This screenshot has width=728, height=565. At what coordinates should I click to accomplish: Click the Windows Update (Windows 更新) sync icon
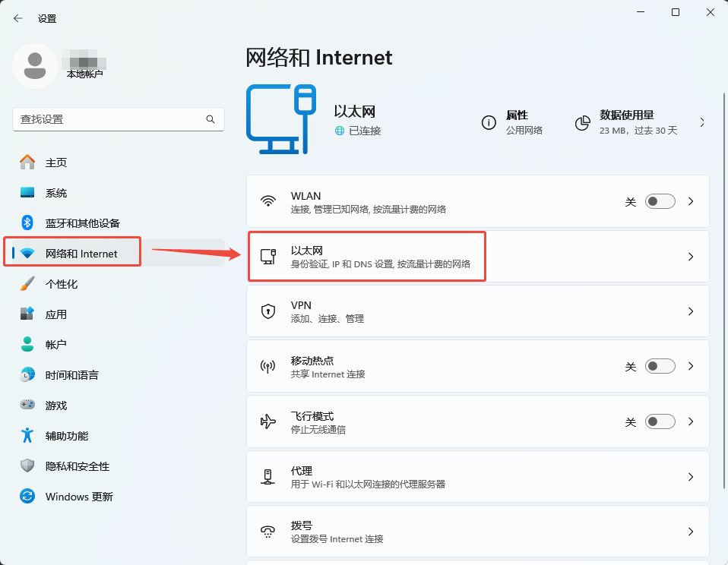coord(27,497)
